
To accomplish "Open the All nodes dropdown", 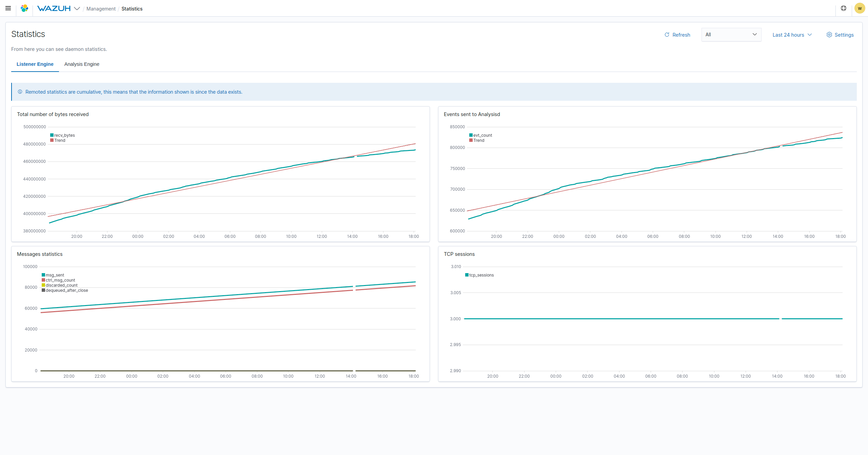I will click(x=731, y=35).
